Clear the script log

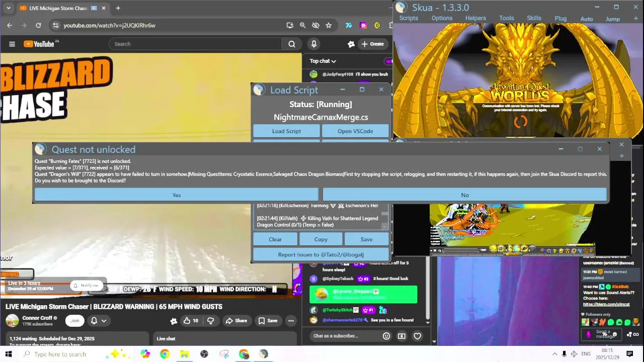pyautogui.click(x=275, y=239)
